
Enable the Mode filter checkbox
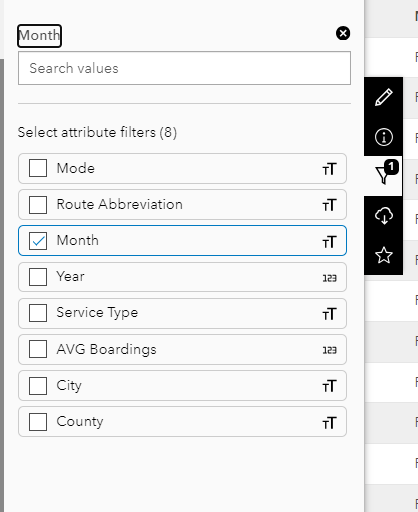tap(38, 168)
